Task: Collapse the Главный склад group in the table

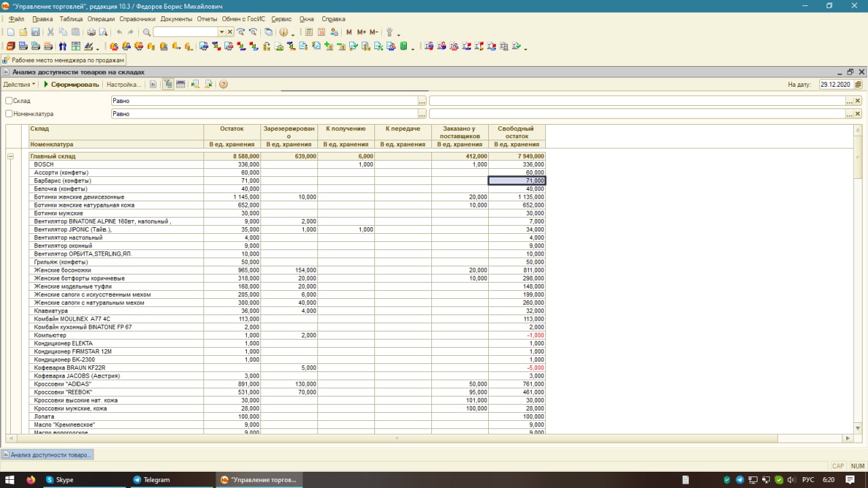Action: 10,157
